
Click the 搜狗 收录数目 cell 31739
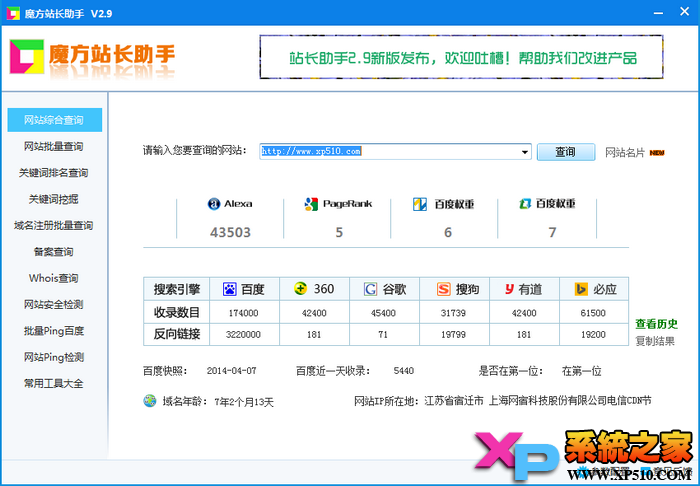click(454, 313)
